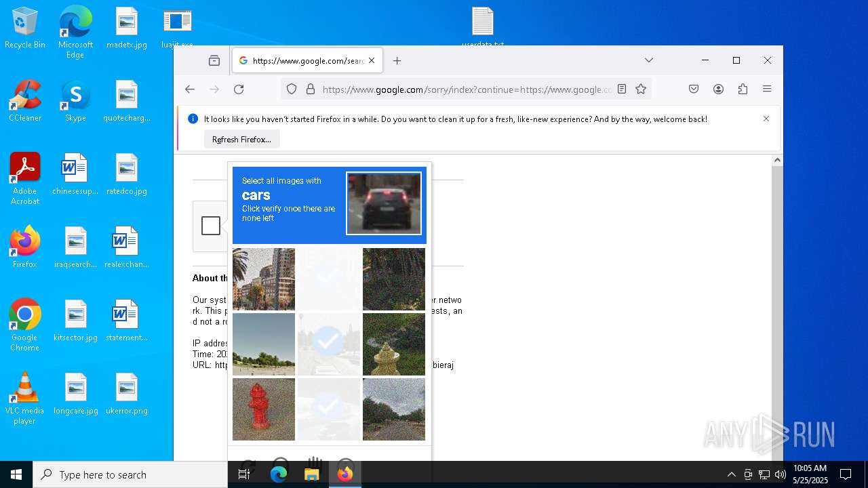Image resolution: width=868 pixels, height=488 pixels.
Task: Open Firefox View tab overview icon
Action: (214, 61)
